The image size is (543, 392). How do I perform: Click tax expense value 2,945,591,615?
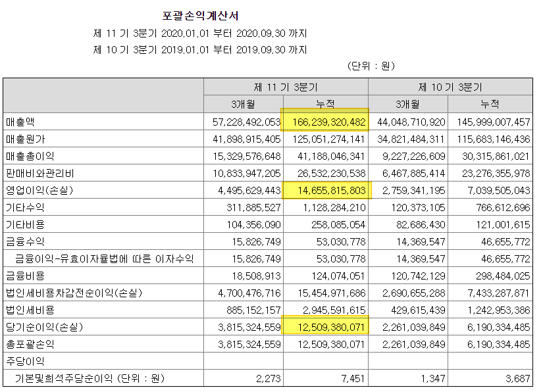[x=334, y=310]
